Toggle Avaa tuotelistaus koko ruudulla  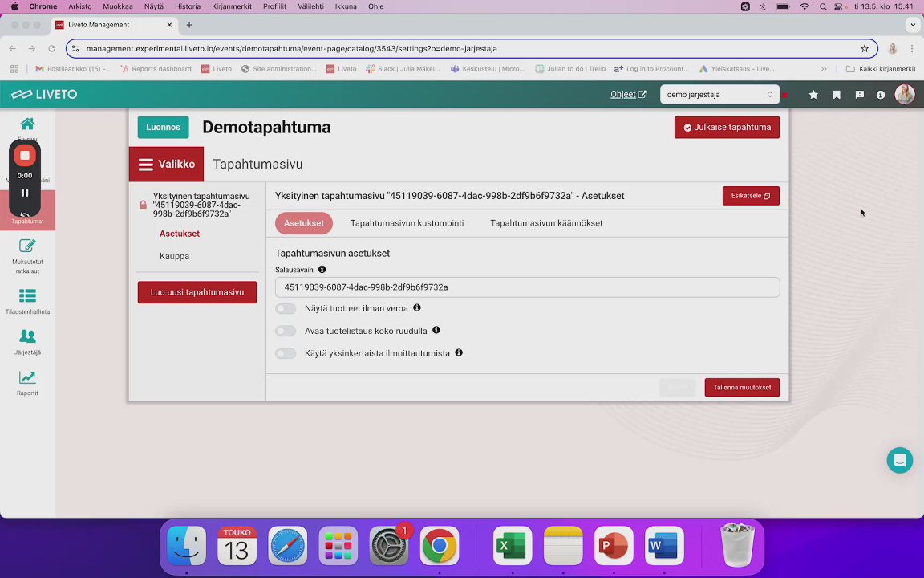point(286,331)
